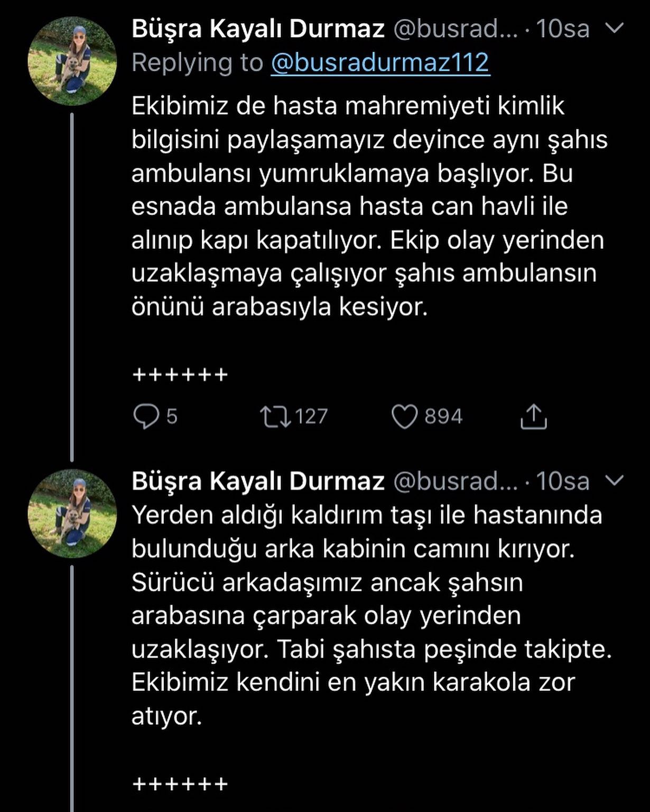Viewport: 650px width, 812px height.
Task: Retweet the first tweet via arrows icon
Action: pos(275,416)
